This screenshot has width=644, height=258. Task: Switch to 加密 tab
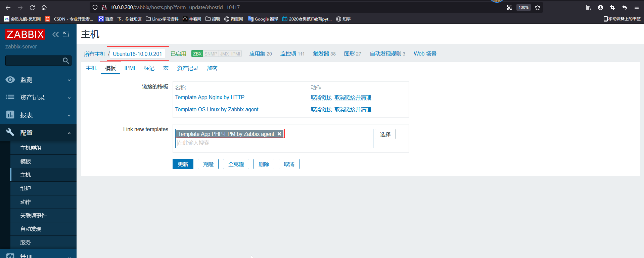click(x=212, y=68)
